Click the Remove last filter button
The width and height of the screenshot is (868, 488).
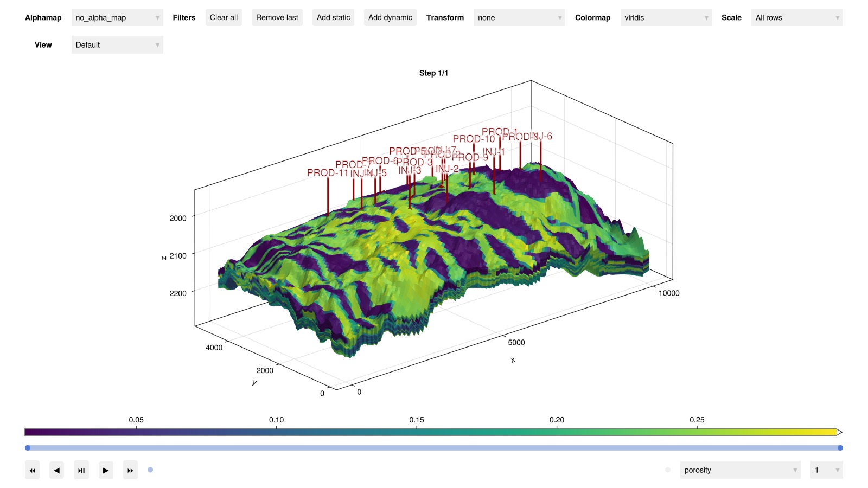[277, 18]
